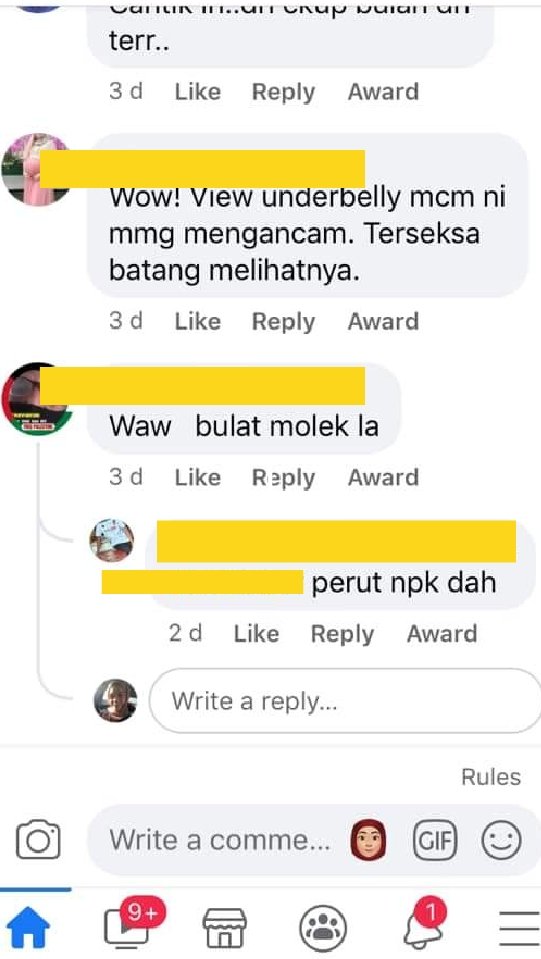
Task: Reply to the 'perut npk dah' comment
Action: coord(342,634)
